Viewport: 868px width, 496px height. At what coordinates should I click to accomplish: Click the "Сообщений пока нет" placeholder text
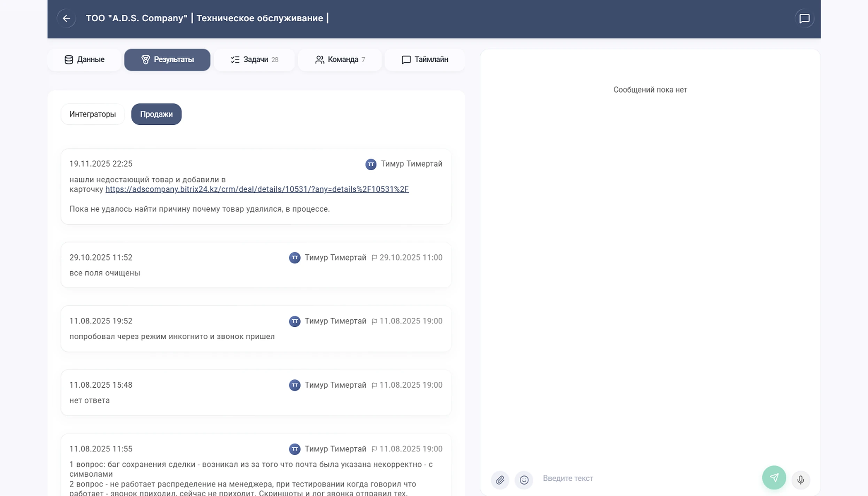650,90
